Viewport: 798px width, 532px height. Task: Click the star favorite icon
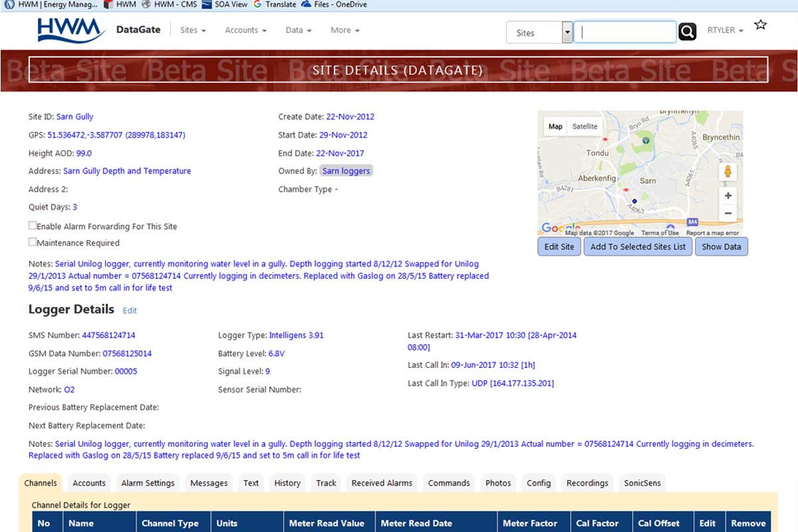coord(761,25)
